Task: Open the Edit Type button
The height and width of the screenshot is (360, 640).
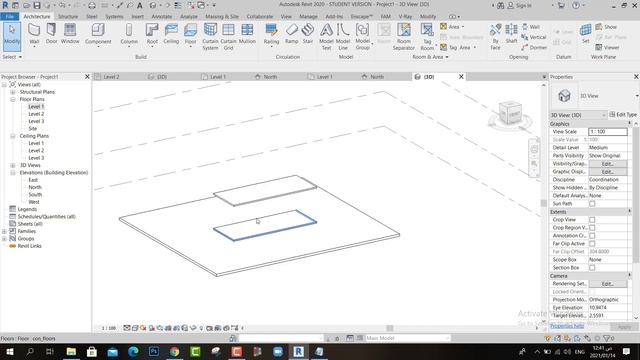Action: click(623, 115)
